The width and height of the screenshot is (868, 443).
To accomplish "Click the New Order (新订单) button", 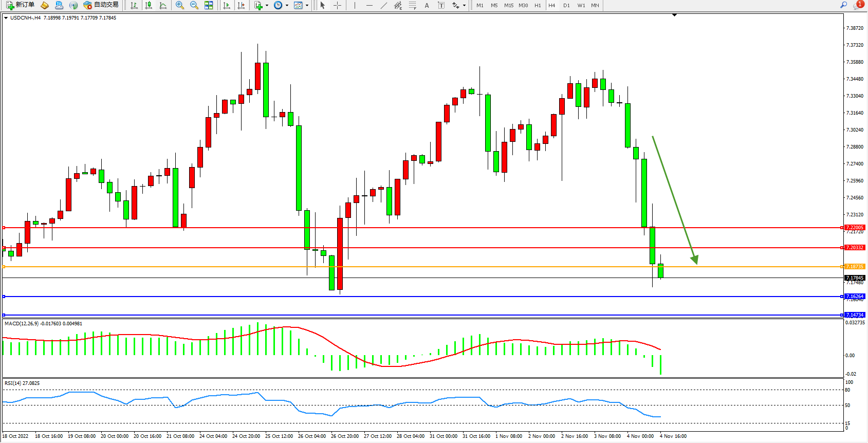I will click(x=21, y=5).
